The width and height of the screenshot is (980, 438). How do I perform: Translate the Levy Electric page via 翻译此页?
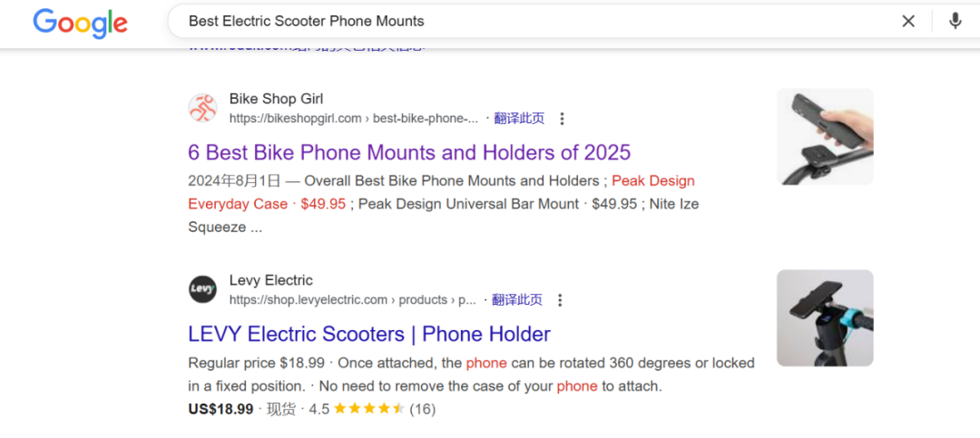tap(517, 300)
